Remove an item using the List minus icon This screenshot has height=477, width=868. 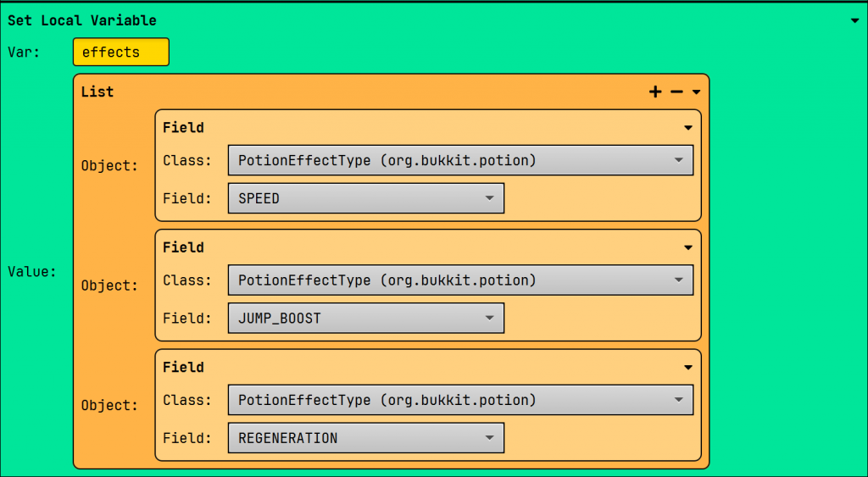tap(676, 92)
